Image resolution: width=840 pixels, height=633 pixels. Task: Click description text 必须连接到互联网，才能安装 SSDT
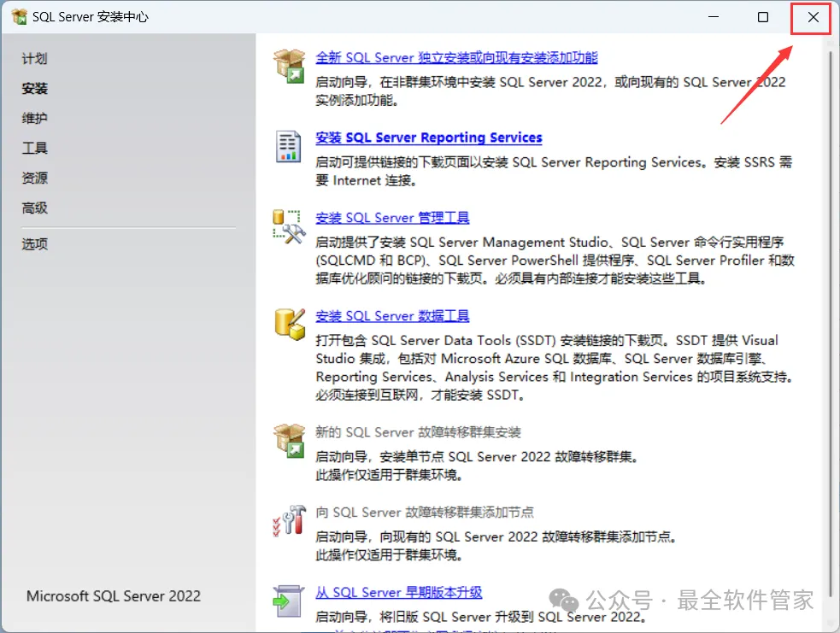tap(420, 396)
